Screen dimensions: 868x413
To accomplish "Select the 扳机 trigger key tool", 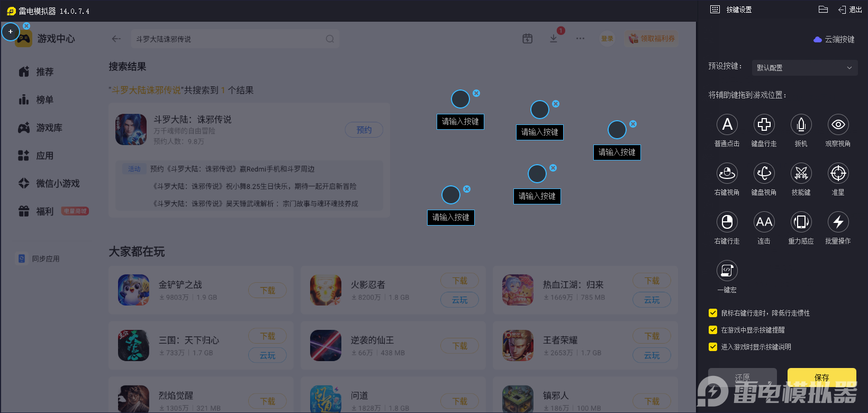I will coord(801,124).
